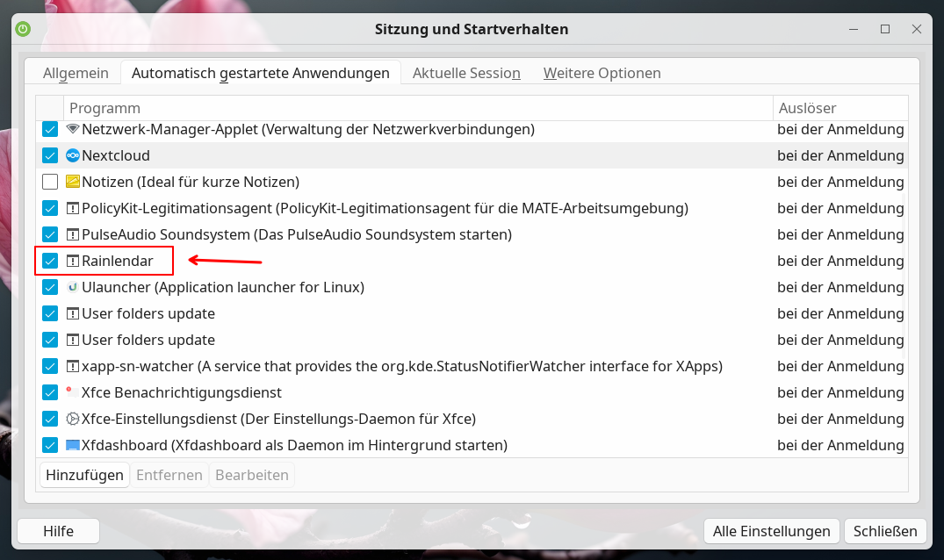Click the session power icon in titlebar

pyautogui.click(x=23, y=29)
